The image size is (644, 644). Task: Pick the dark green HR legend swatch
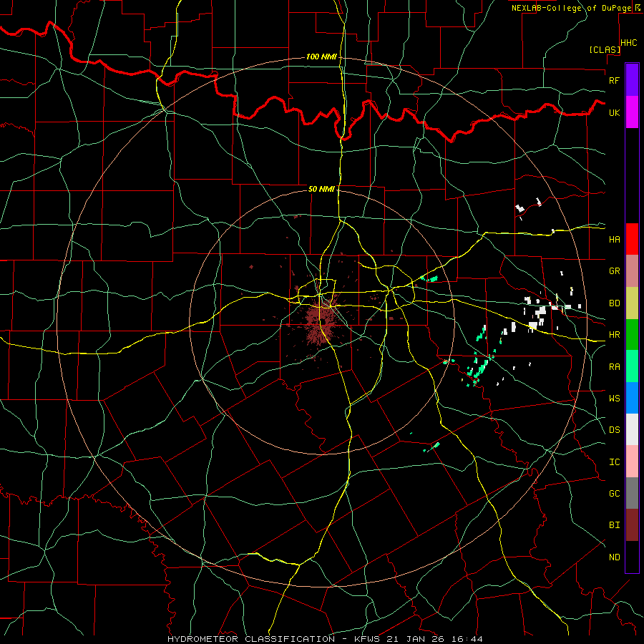[632, 335]
